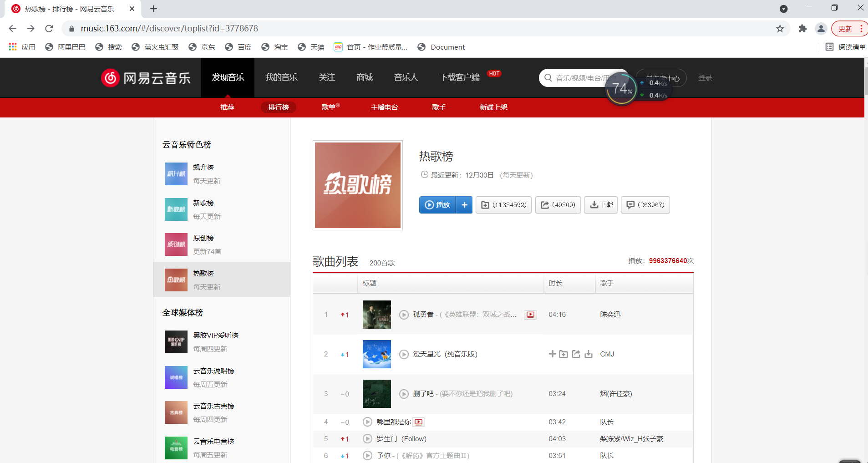The image size is (868, 463).
Task: Share the chart via (49309) button
Action: [x=558, y=205]
